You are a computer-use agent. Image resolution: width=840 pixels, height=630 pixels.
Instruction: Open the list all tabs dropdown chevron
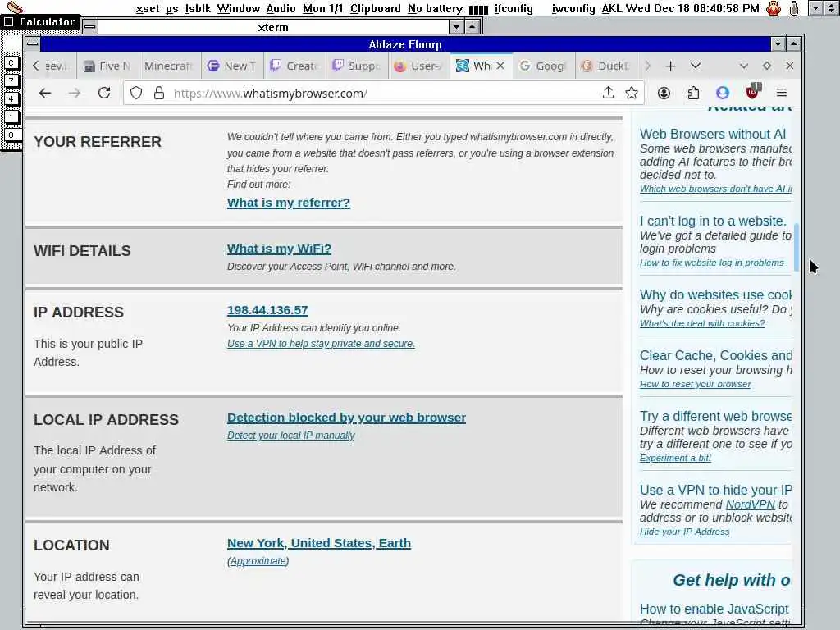696,66
